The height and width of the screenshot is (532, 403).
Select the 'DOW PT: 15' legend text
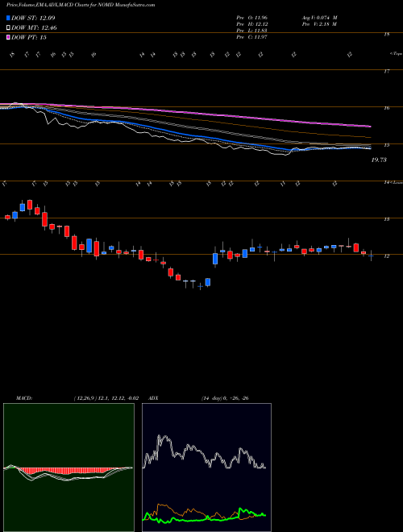[x=29, y=37]
